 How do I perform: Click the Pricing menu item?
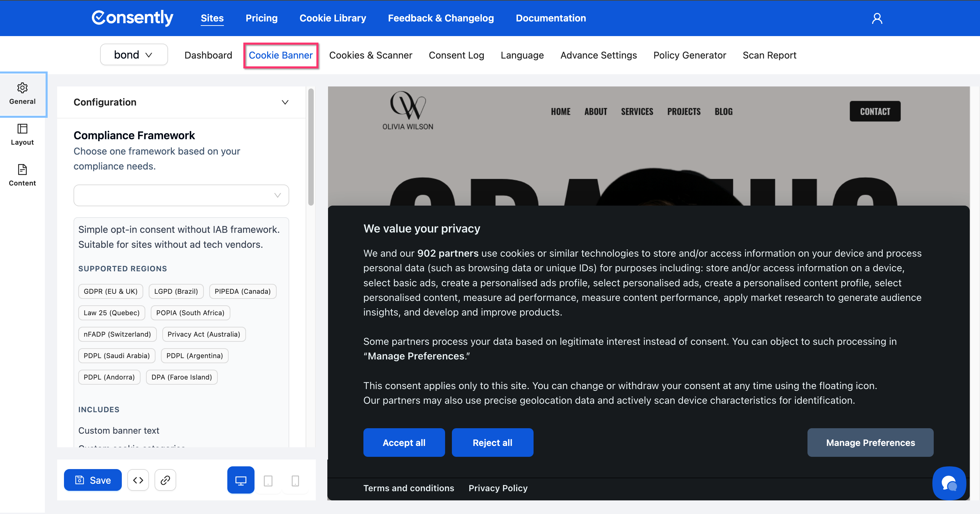point(261,18)
